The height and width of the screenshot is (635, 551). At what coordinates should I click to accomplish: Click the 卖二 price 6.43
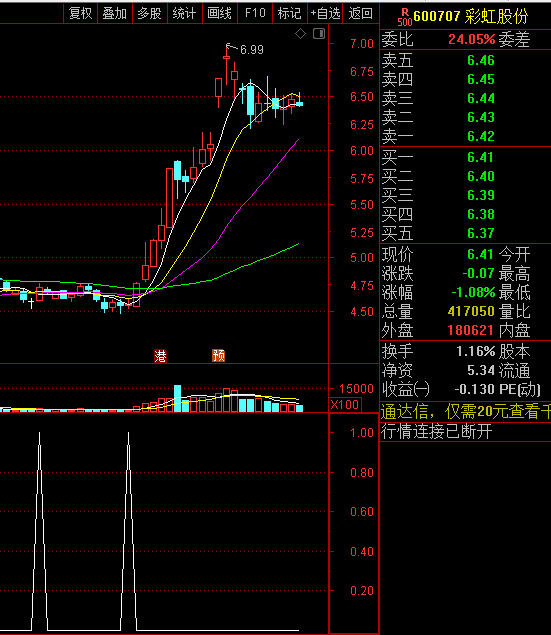tap(481, 117)
